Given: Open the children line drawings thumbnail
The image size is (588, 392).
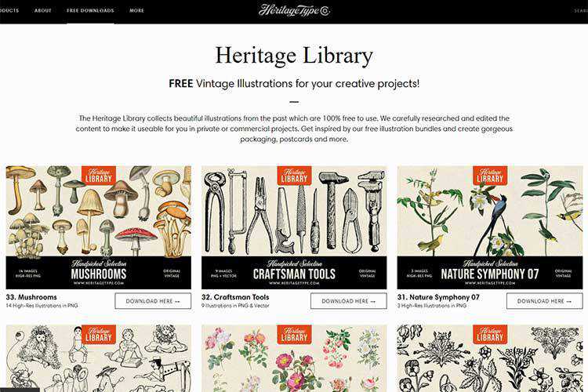Looking at the screenshot, I should (99, 358).
